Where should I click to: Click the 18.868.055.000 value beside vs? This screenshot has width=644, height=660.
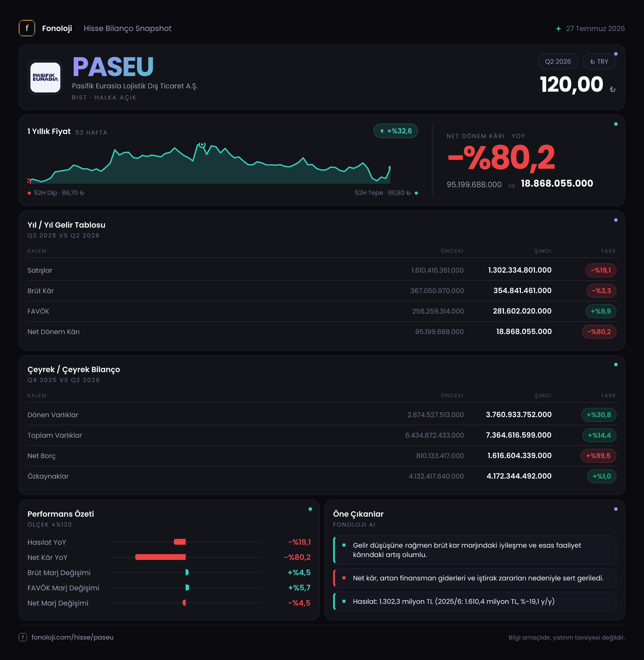coord(557,183)
